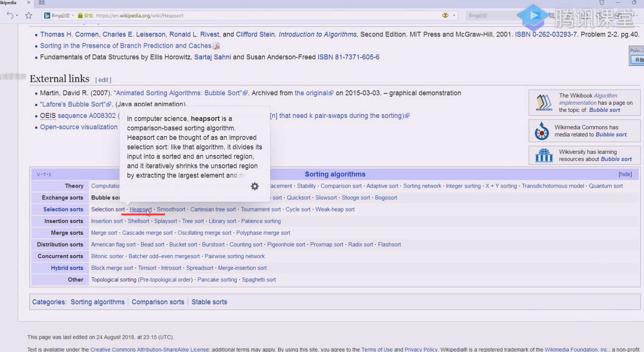Click the 'T' talk-template link in navbox
This screenshot has height=352, width=644.
click(x=44, y=174)
